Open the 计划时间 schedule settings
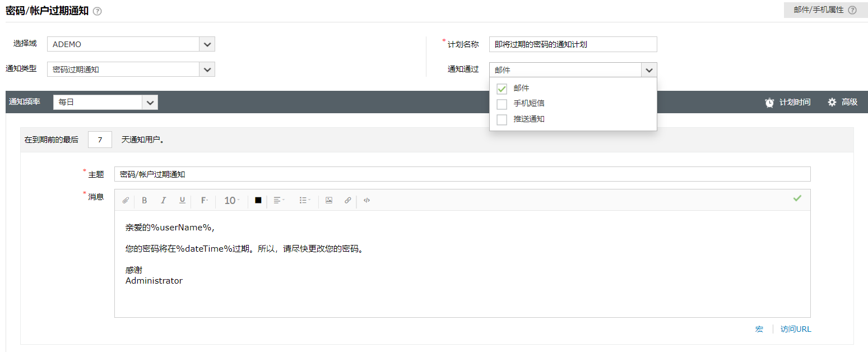The height and width of the screenshot is (352, 868). click(787, 102)
